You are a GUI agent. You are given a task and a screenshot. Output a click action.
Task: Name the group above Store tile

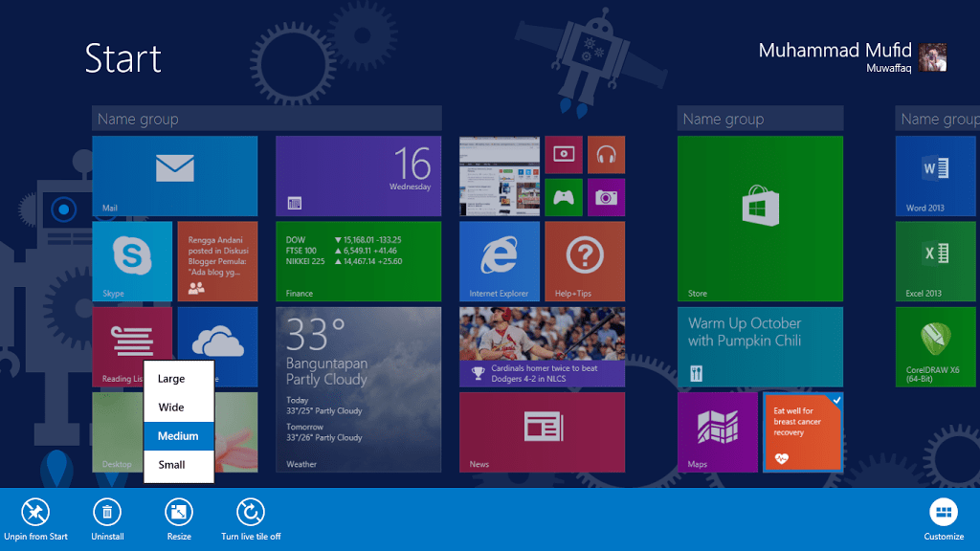[760, 119]
